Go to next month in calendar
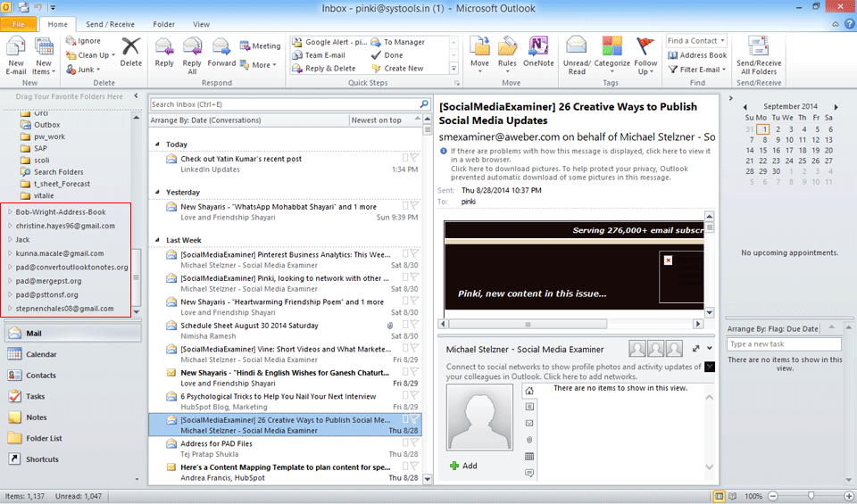Screen dimensions: 857x504 [836, 106]
